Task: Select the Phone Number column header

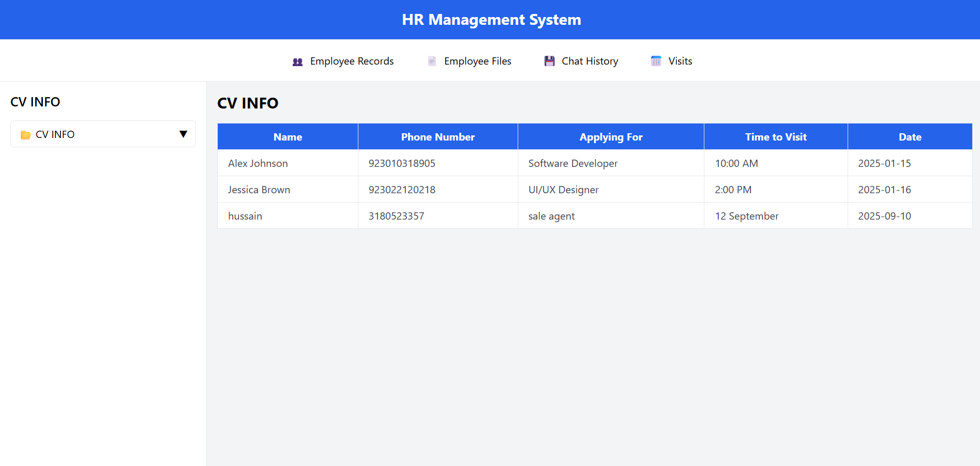Action: coord(438,136)
